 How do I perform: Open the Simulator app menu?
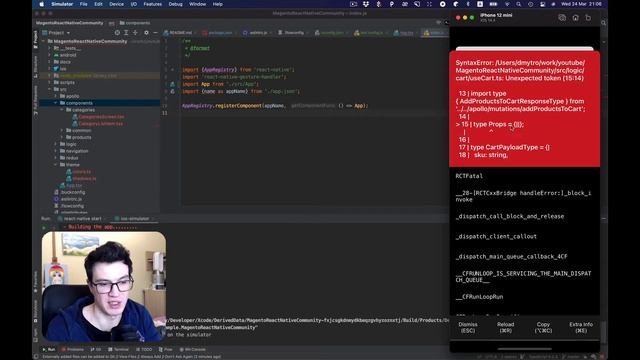click(62, 4)
